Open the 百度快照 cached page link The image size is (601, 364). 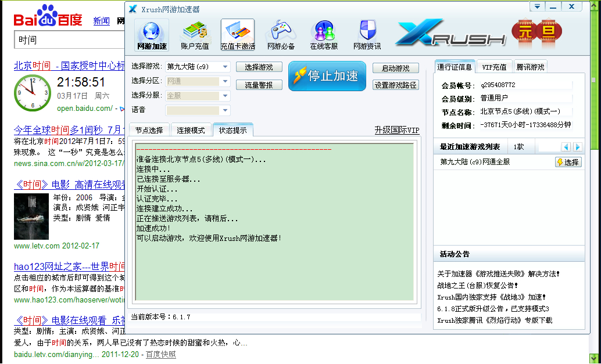click(x=161, y=355)
